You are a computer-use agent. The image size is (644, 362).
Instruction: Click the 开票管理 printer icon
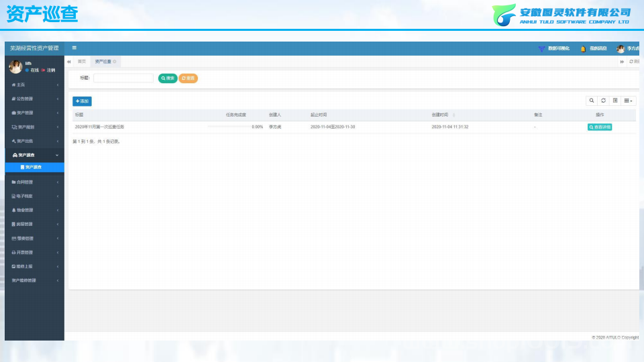(x=13, y=253)
